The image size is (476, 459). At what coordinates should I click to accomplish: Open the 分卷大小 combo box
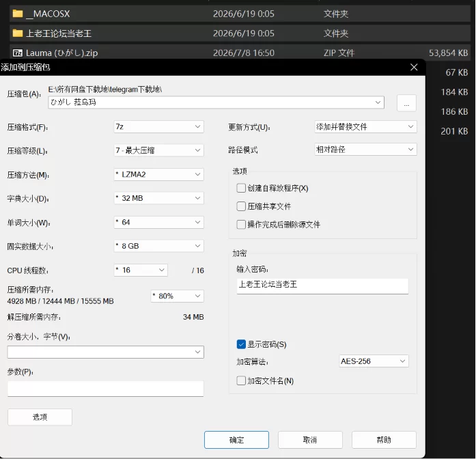(x=106, y=352)
